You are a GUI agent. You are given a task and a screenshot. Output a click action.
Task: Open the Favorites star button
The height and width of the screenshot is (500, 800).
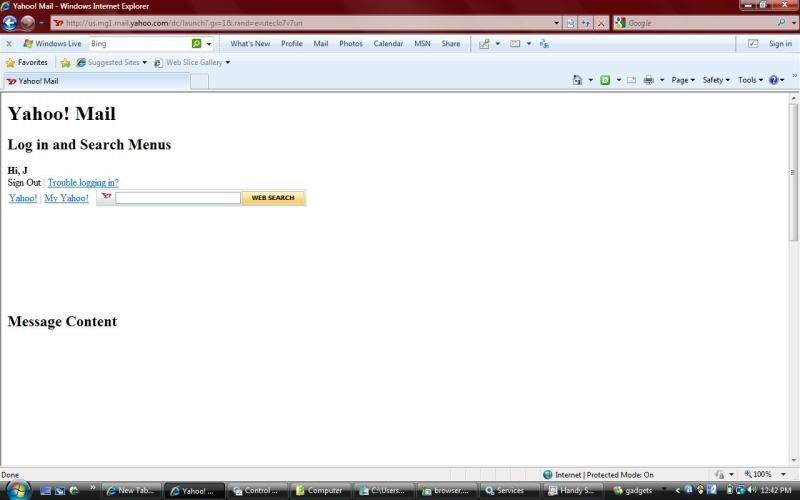click(27, 62)
